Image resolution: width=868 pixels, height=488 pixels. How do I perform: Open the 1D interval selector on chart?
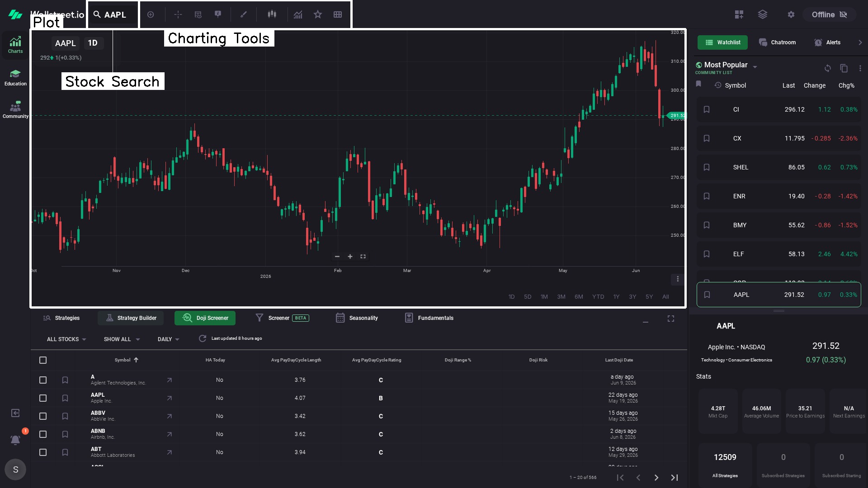coord(93,43)
